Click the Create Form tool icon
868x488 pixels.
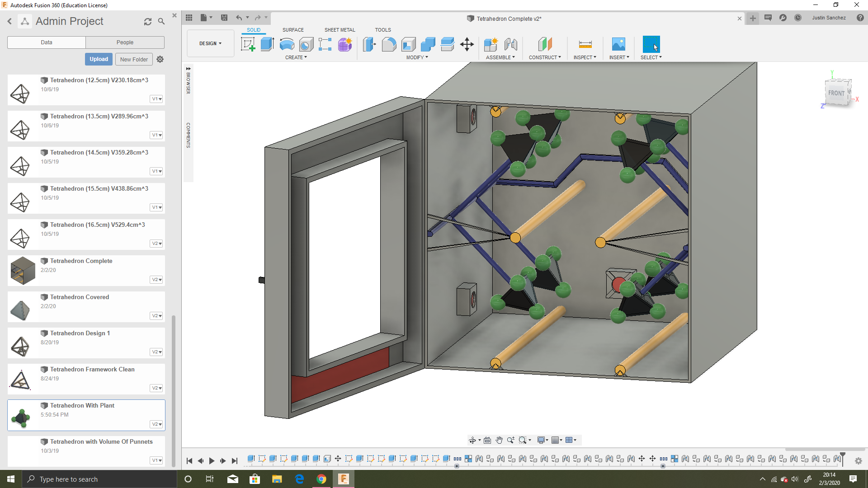tap(345, 44)
